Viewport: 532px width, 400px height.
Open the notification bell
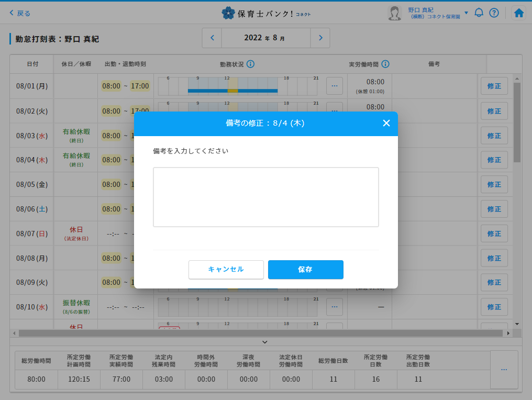point(479,13)
